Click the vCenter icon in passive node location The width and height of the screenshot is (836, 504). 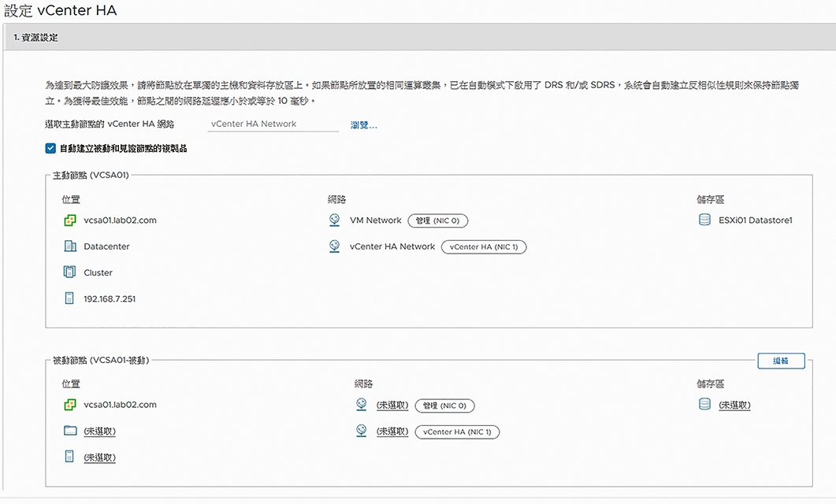tap(70, 405)
